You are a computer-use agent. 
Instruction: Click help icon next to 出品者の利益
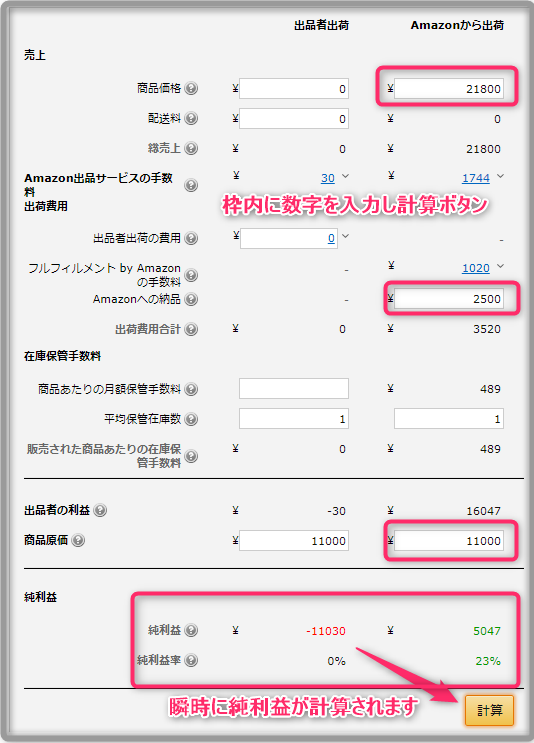(x=100, y=510)
